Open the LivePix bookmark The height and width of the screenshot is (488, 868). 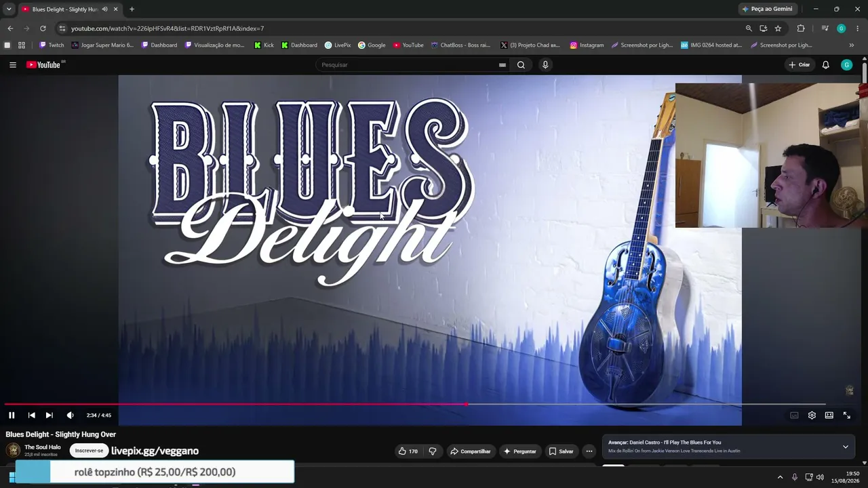tap(338, 45)
